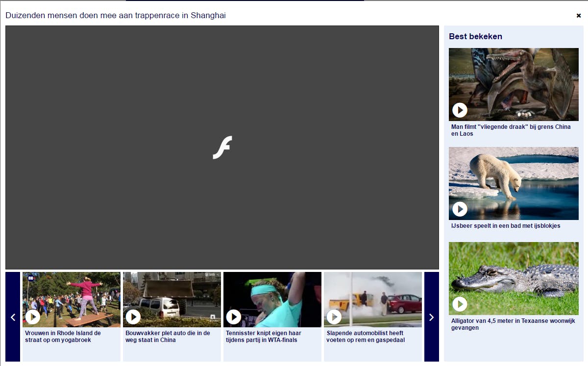Open link 'Slapende automobilist heeft voeten op rem en gaspedaal'
Image resolution: width=588 pixels, height=366 pixels.
366,337
